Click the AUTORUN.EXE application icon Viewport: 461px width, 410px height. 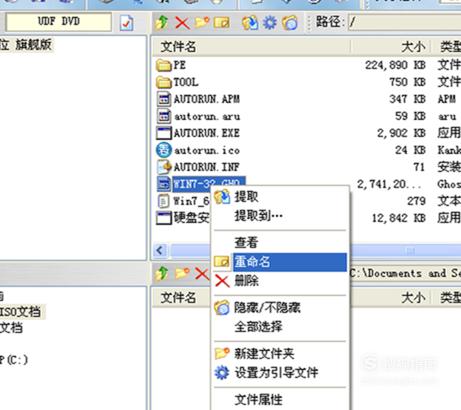[x=164, y=133]
